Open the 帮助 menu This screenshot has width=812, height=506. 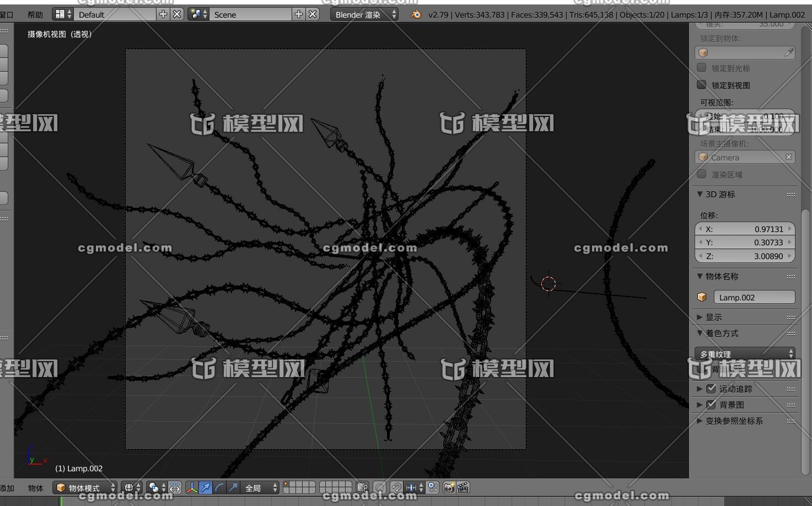click(35, 15)
